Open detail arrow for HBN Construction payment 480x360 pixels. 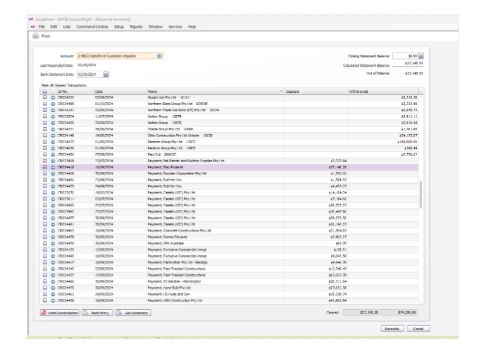tap(53, 300)
